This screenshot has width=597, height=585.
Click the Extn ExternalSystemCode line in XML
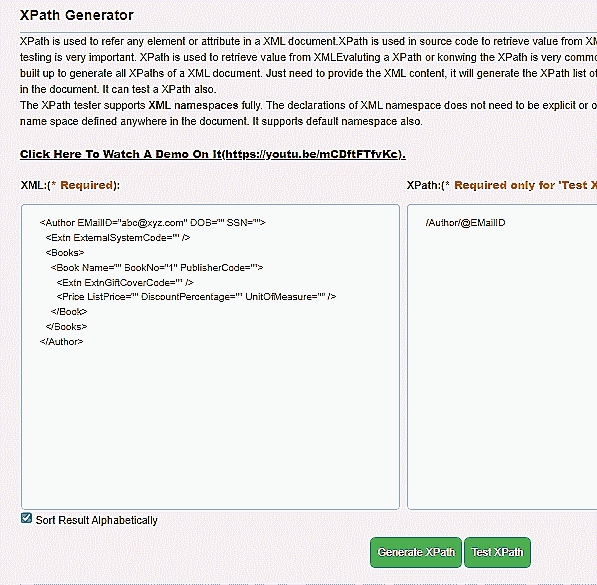coord(118,238)
